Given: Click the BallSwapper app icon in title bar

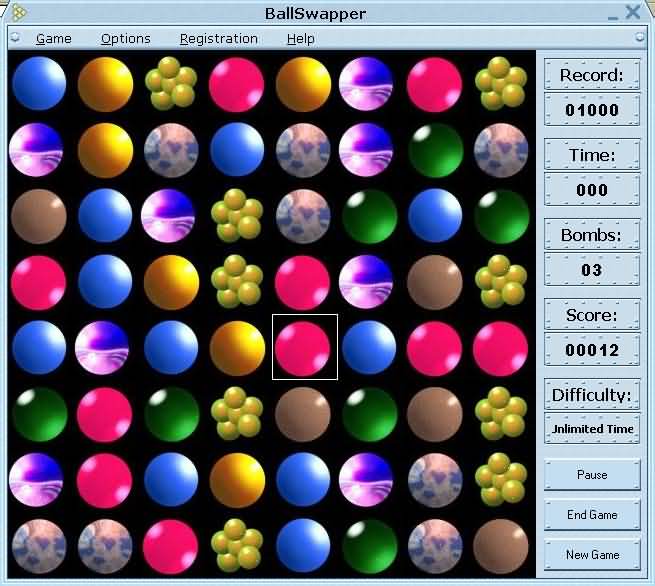Looking at the screenshot, I should [18, 13].
